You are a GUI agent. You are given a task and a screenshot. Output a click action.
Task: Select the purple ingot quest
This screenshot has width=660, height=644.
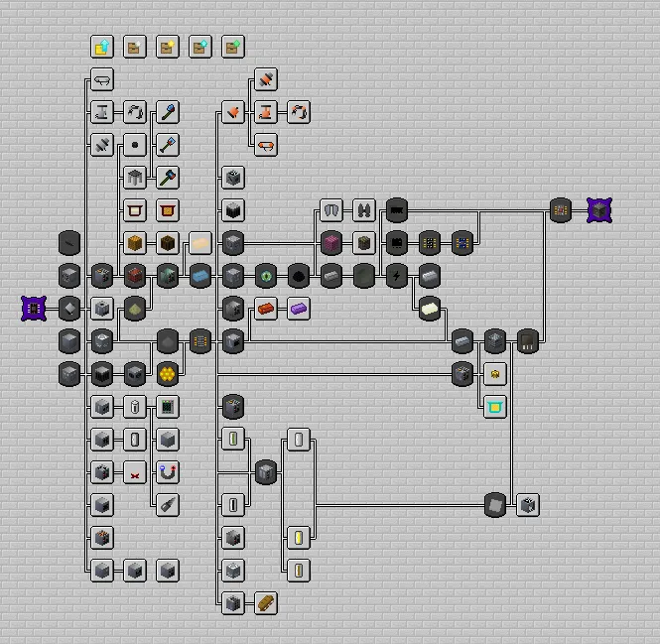point(299,309)
